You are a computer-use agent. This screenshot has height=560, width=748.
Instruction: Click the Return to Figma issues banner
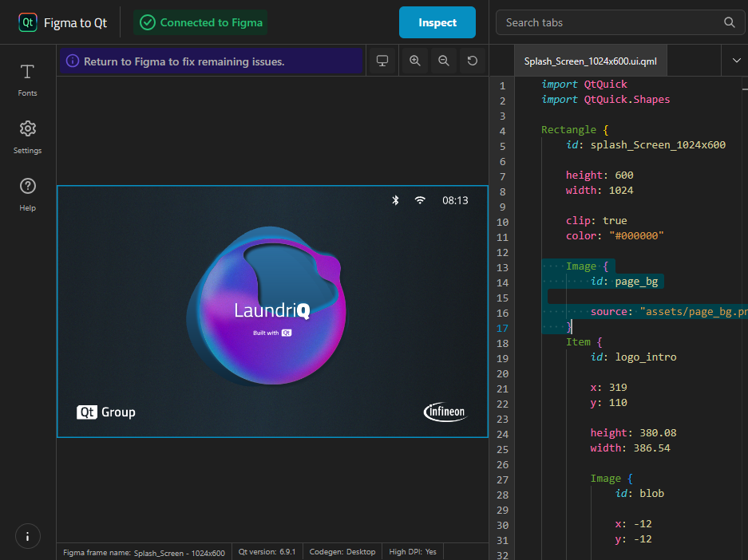tap(211, 61)
